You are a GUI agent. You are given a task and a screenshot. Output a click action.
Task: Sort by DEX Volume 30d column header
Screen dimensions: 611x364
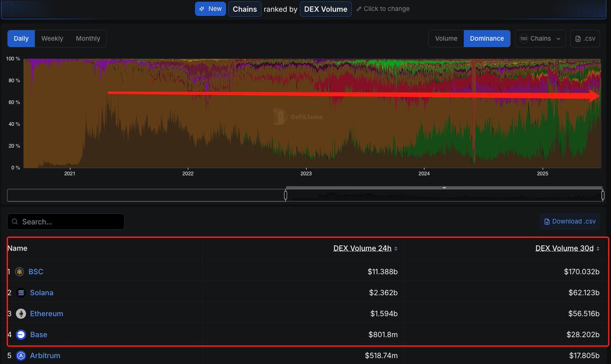565,248
